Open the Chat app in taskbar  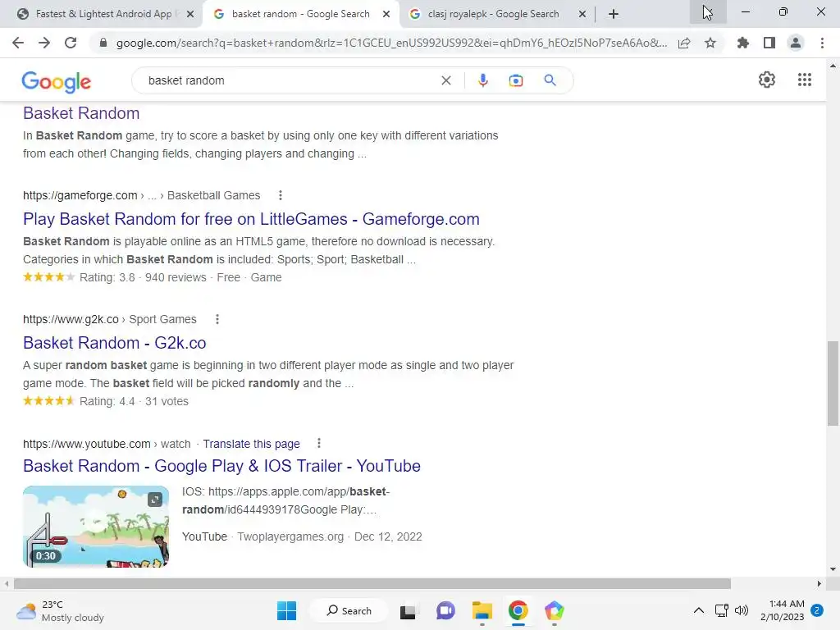445,610
